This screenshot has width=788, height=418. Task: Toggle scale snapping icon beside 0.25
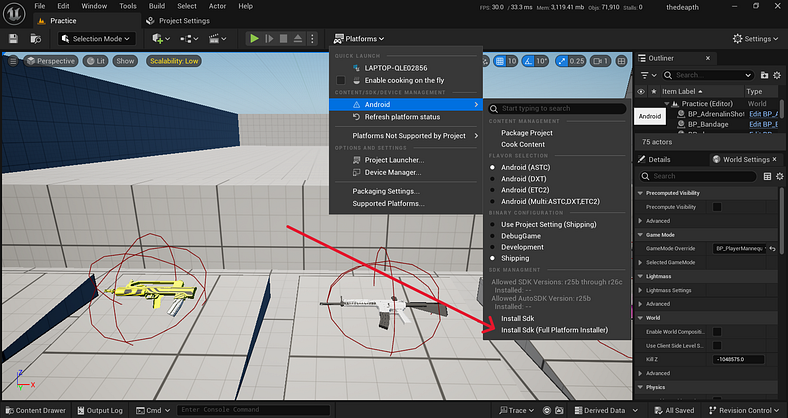[561, 61]
